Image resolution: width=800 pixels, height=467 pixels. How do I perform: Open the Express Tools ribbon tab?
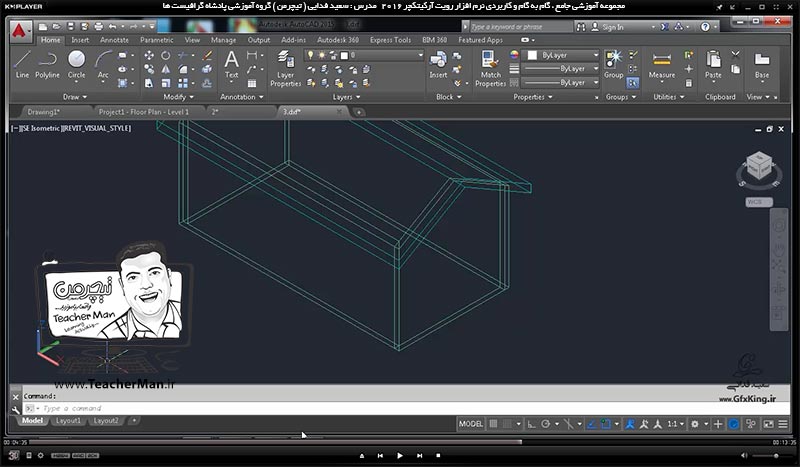[390, 40]
